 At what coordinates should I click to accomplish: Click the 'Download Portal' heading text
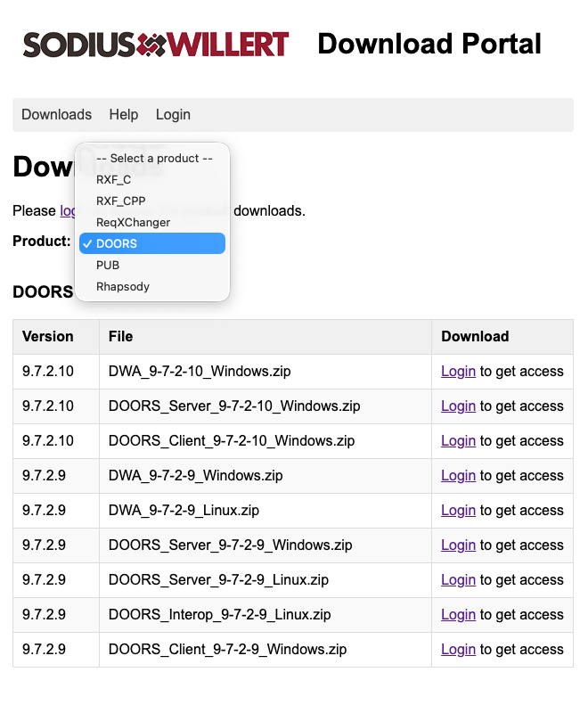pyautogui.click(x=429, y=44)
